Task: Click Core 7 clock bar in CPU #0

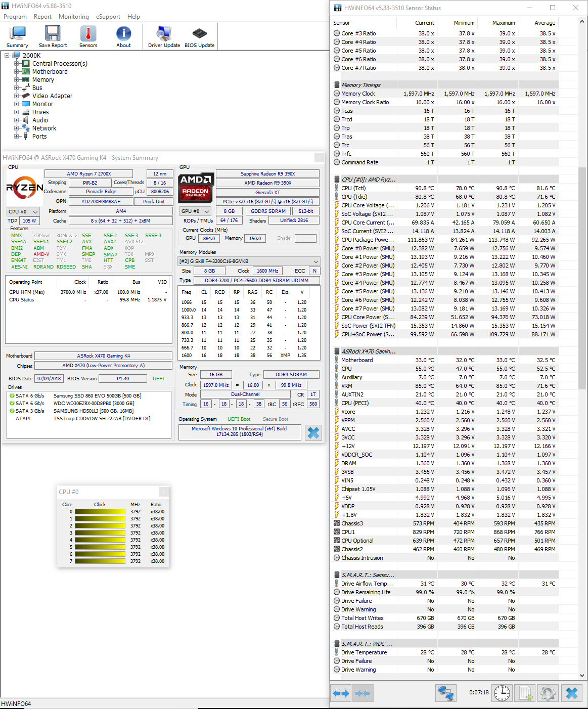Action: (x=100, y=561)
